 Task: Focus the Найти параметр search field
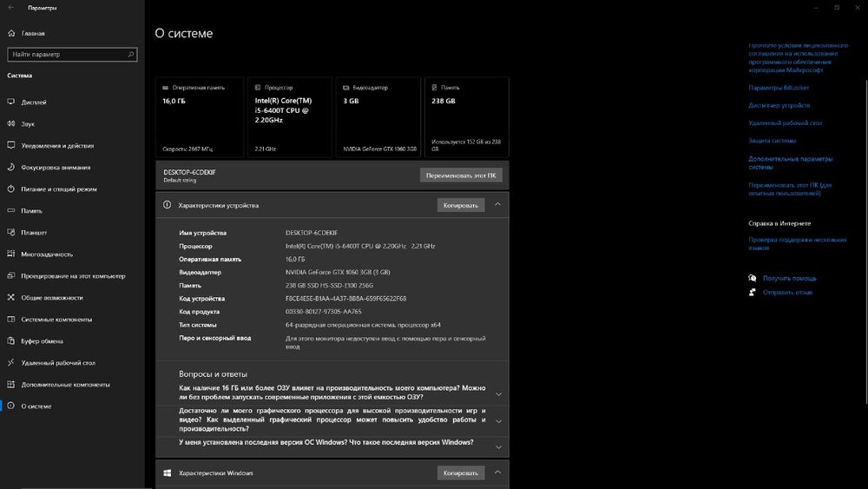73,54
